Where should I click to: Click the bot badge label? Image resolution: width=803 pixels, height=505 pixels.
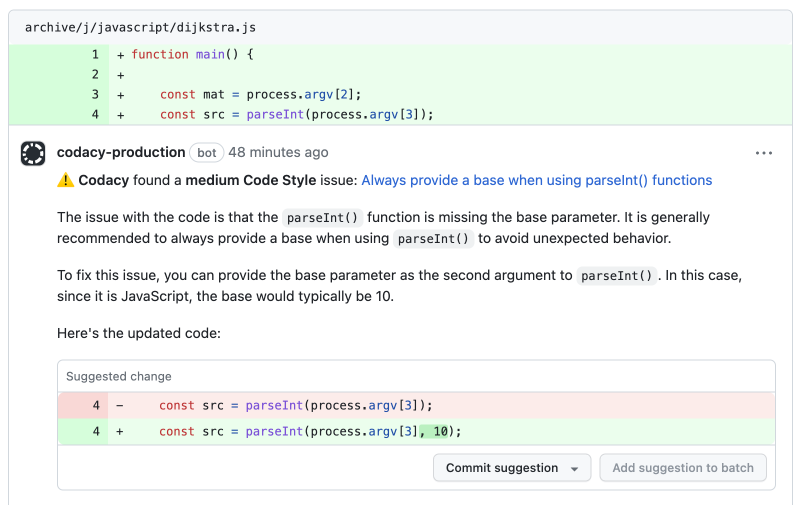click(207, 153)
